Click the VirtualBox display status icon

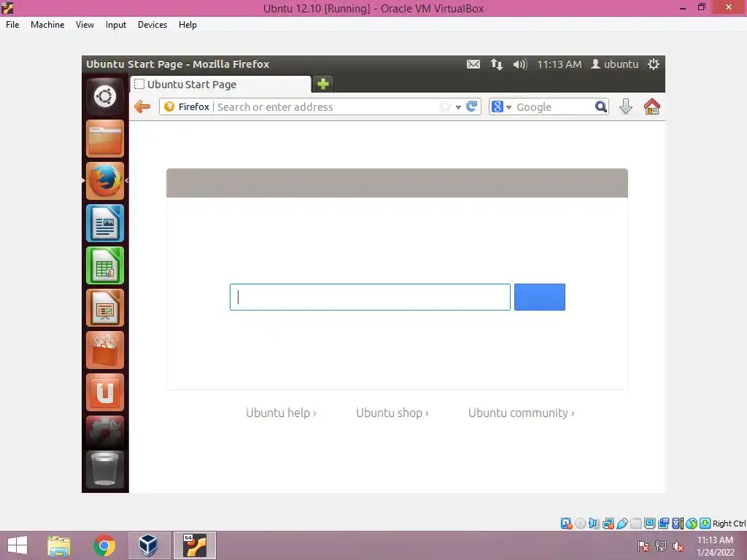(650, 524)
